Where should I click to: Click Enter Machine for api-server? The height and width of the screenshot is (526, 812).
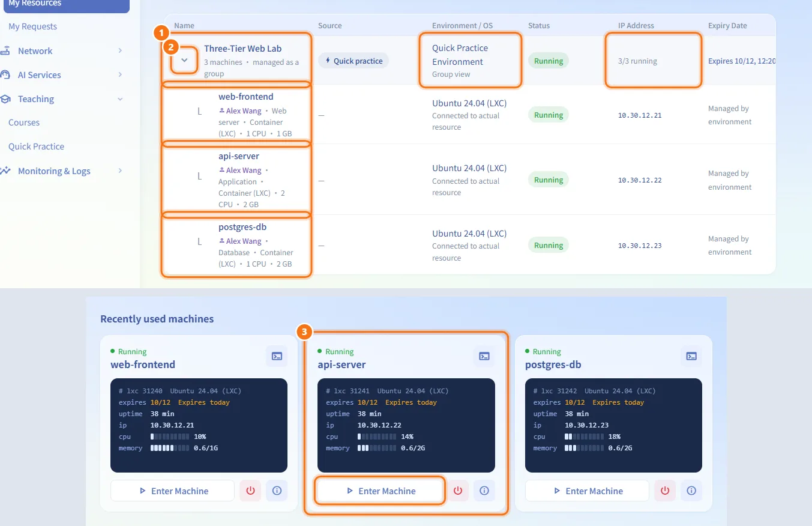point(380,491)
